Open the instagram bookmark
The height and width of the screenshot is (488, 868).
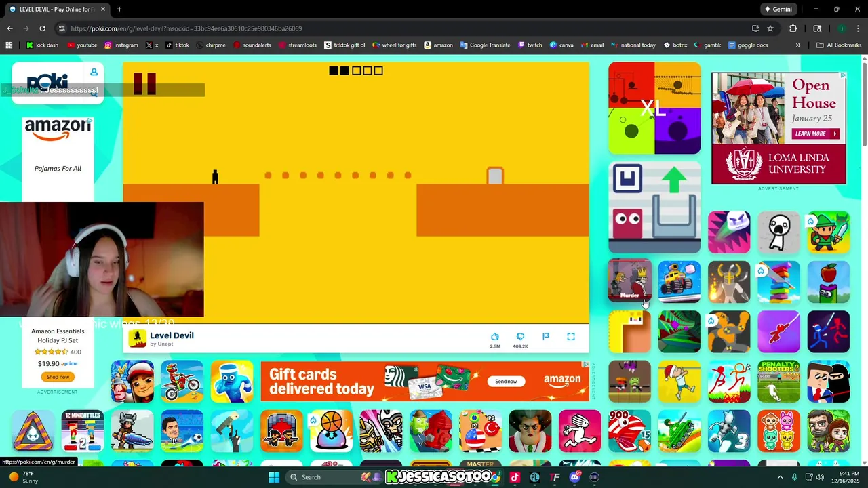point(121,45)
